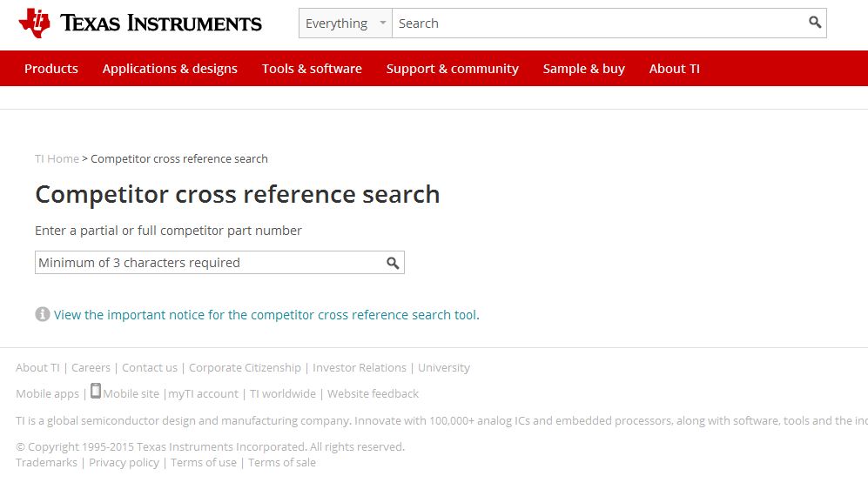Click 'Competitor cross reference search' breadcrumb text
The image size is (868, 496).
click(179, 159)
